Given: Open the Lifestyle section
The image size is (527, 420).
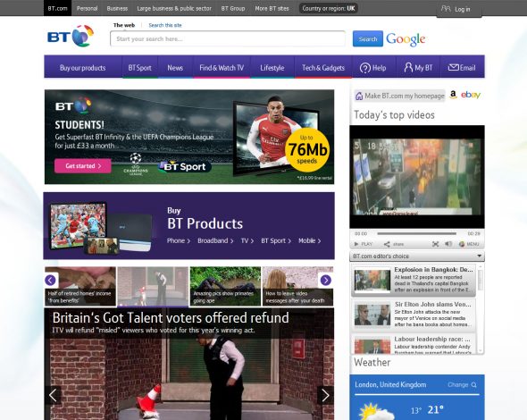Looking at the screenshot, I should click(x=272, y=68).
